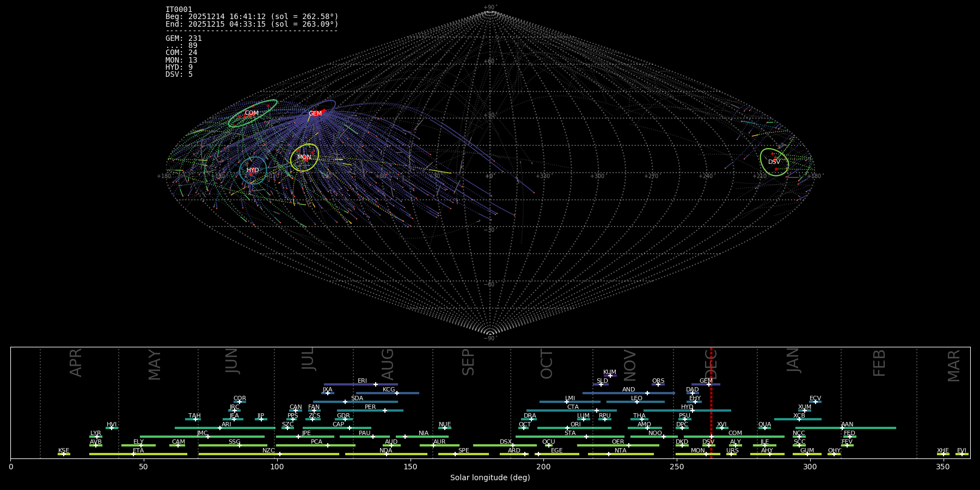Screen dimensions: 980x490
Task: Click the MAR month label in the timeline
Action: (954, 365)
